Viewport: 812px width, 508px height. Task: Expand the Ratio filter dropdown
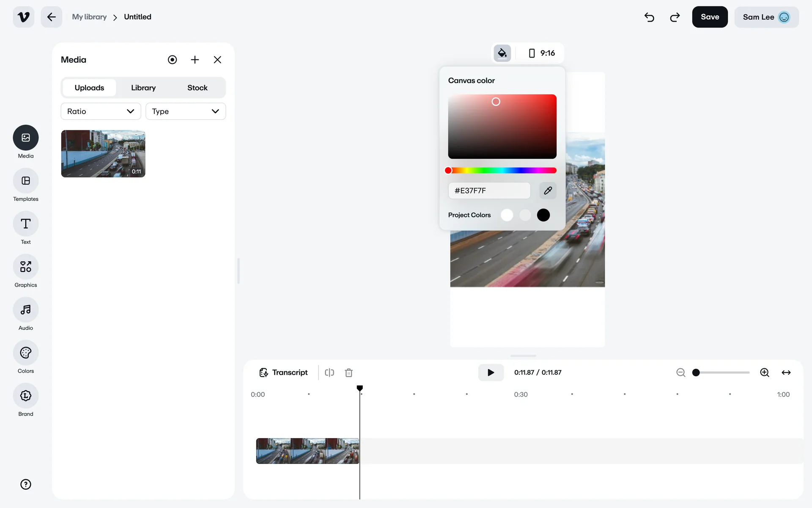click(x=101, y=111)
